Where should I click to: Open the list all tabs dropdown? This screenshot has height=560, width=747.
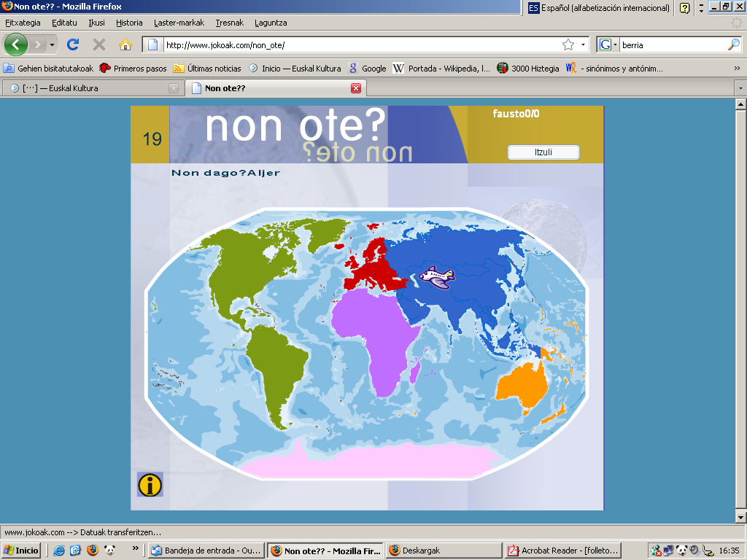tap(740, 88)
